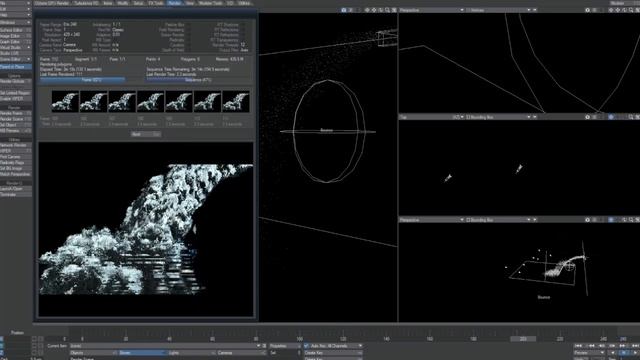Viewport: 640px width, 360px height.
Task: Click bottom viewport zoom magnifier icon
Action: pyautogui.click(x=631, y=220)
